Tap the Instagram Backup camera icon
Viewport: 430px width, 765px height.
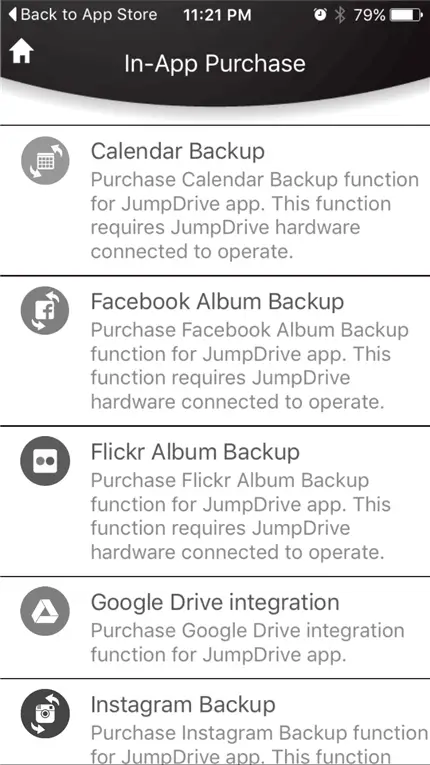[45, 714]
